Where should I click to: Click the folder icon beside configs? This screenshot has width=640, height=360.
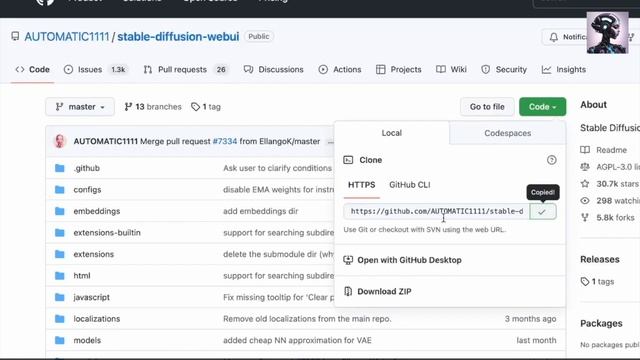click(60, 190)
